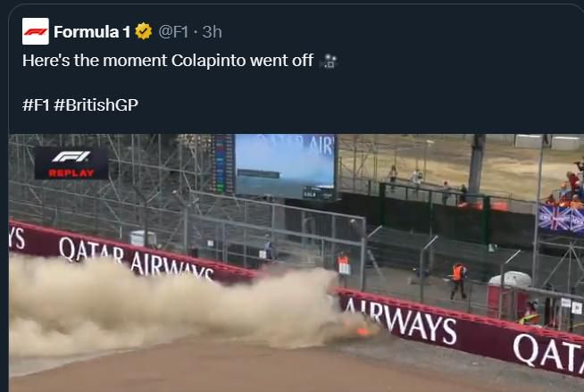This screenshot has width=584, height=392.
Task: Open the @F1 handle link
Action: (173, 31)
